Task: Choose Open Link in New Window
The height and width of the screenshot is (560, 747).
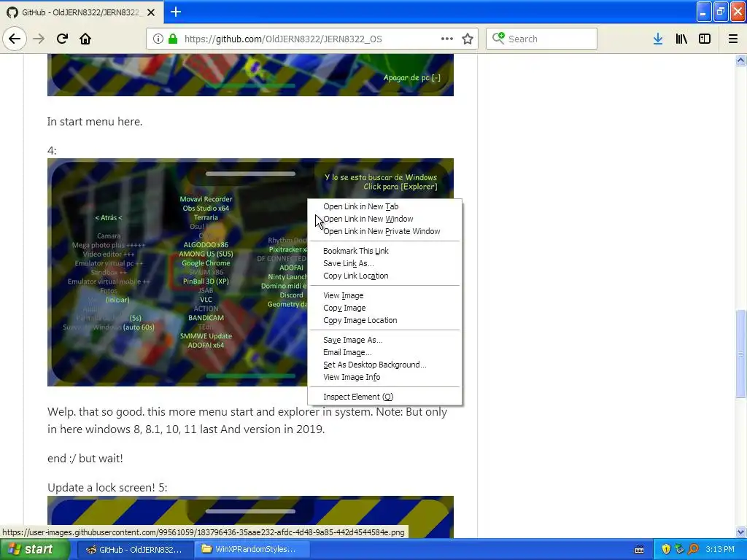Action: click(385, 219)
